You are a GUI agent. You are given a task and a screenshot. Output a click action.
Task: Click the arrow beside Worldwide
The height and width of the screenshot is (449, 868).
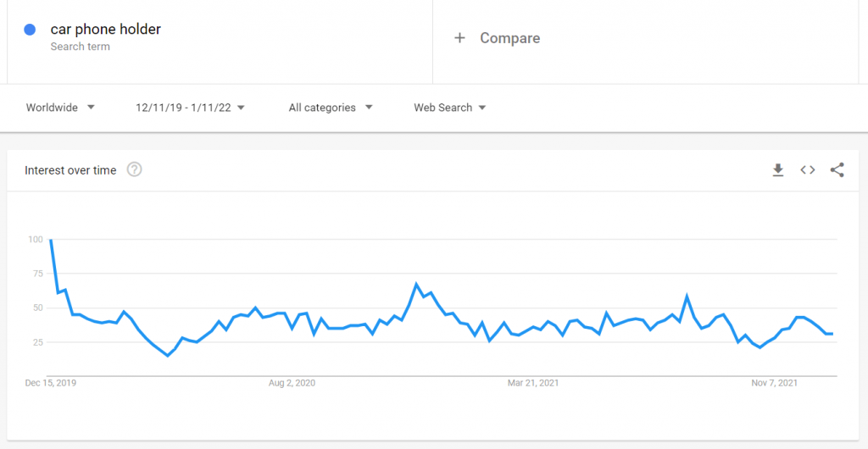coord(91,108)
